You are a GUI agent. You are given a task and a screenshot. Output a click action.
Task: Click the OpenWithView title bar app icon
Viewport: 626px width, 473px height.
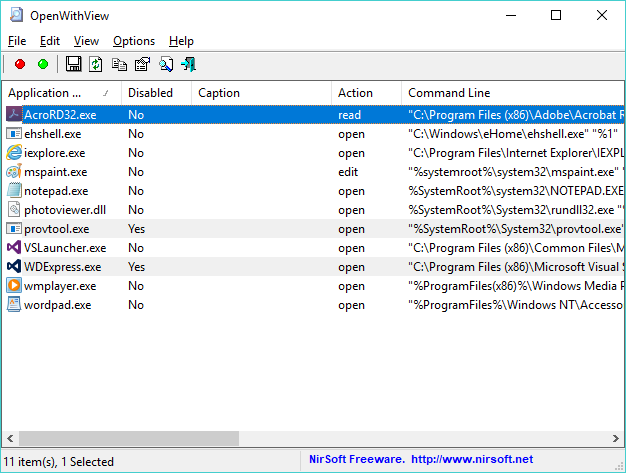[16, 15]
